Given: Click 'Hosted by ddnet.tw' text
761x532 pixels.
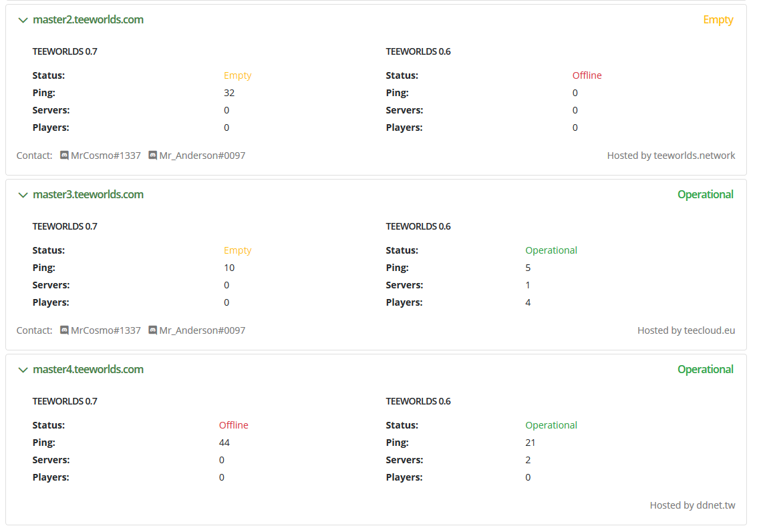Looking at the screenshot, I should (x=693, y=505).
